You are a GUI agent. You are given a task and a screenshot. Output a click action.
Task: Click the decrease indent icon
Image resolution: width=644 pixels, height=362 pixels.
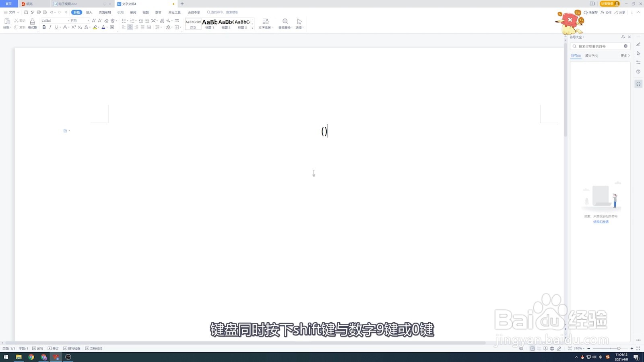141,21
